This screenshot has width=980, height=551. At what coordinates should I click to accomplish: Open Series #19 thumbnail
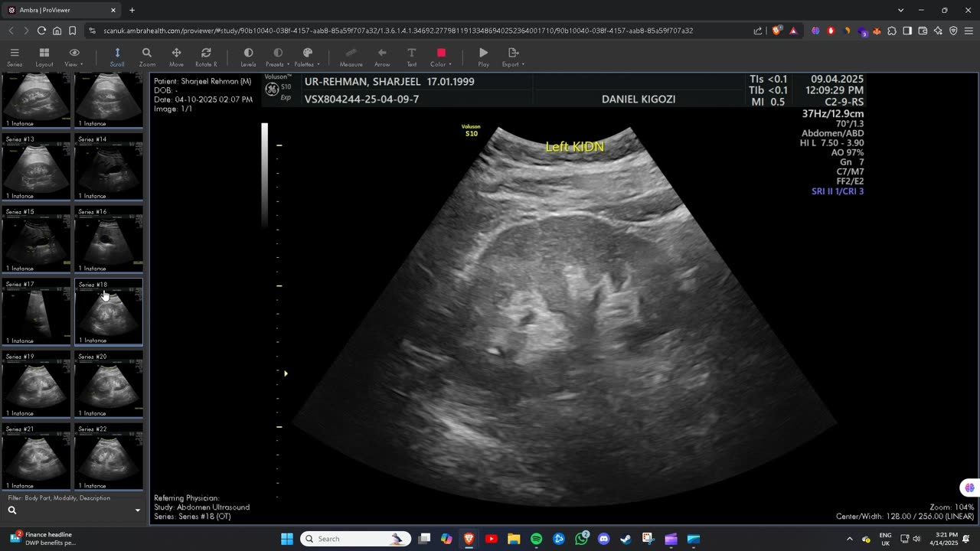pyautogui.click(x=36, y=385)
